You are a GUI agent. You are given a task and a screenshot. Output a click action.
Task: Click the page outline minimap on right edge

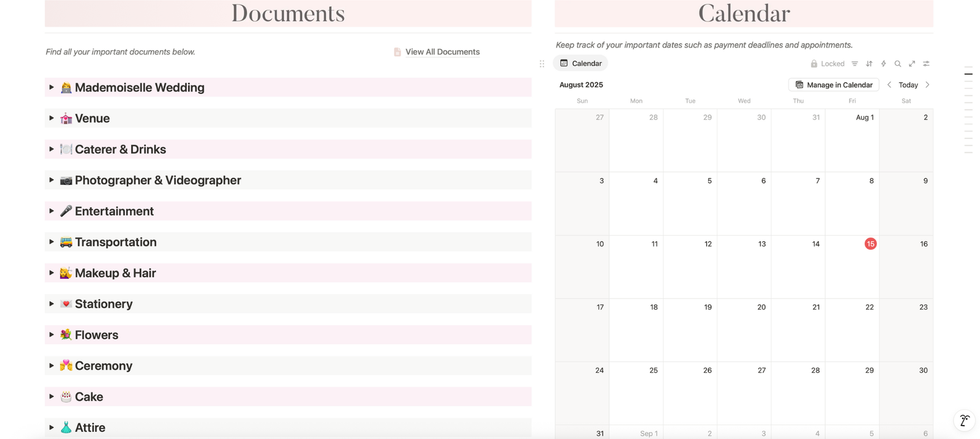[x=968, y=110]
